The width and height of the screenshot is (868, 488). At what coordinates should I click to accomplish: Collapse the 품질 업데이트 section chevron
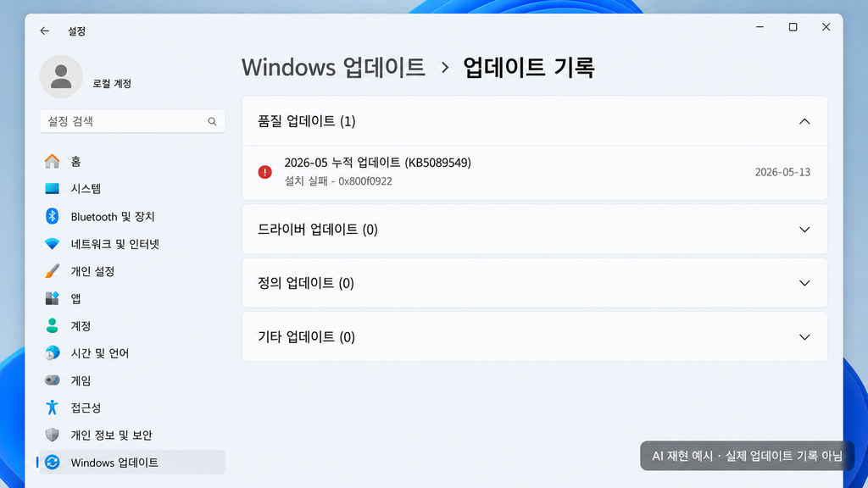pyautogui.click(x=804, y=121)
